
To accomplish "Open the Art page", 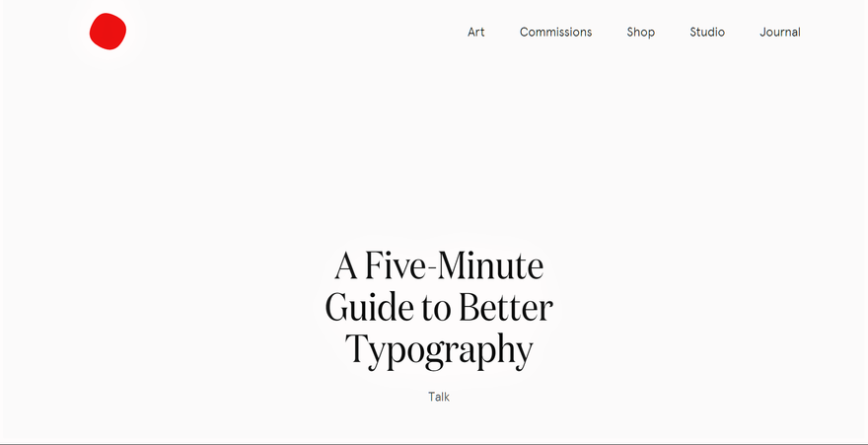I will point(476,33).
